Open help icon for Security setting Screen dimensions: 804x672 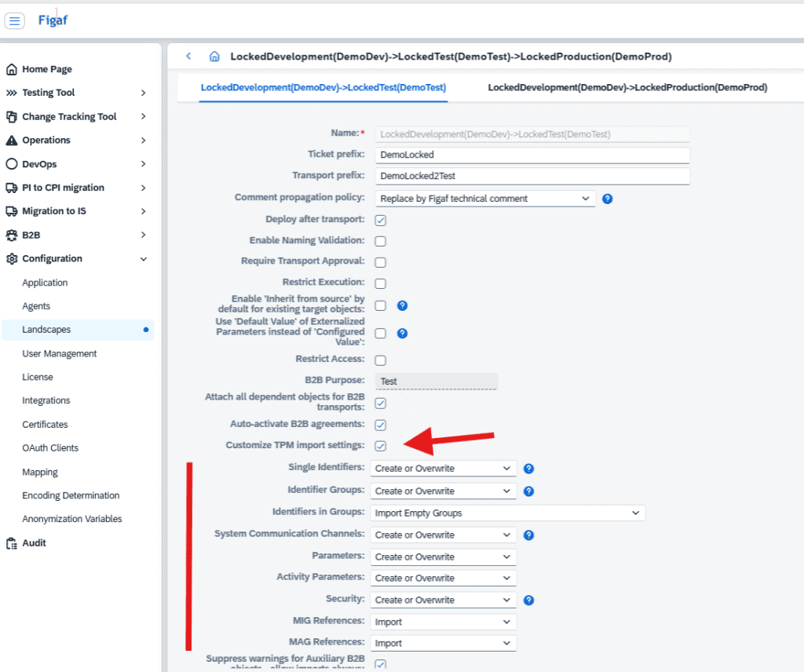(x=528, y=601)
